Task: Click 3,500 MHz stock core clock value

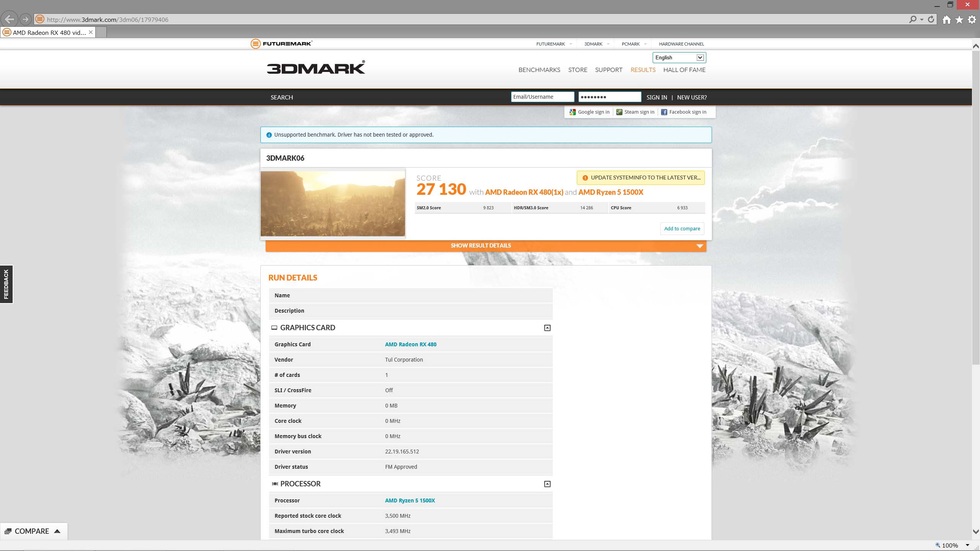Action: click(x=398, y=516)
